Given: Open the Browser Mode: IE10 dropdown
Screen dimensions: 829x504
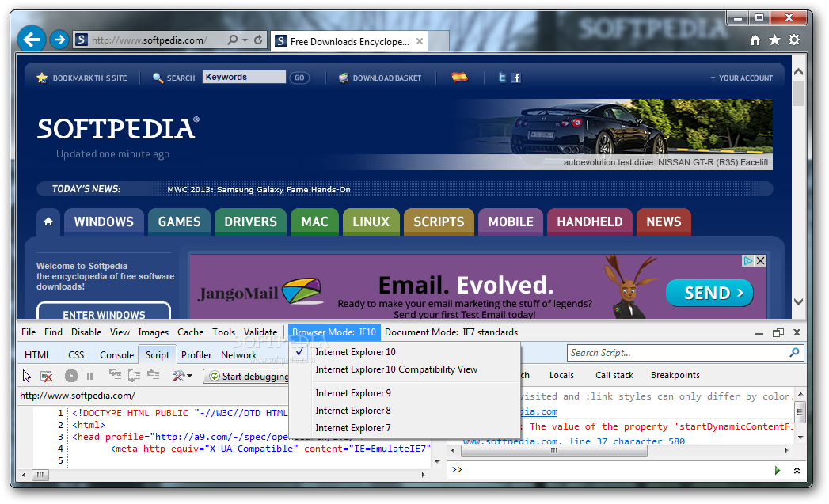Looking at the screenshot, I should (334, 332).
